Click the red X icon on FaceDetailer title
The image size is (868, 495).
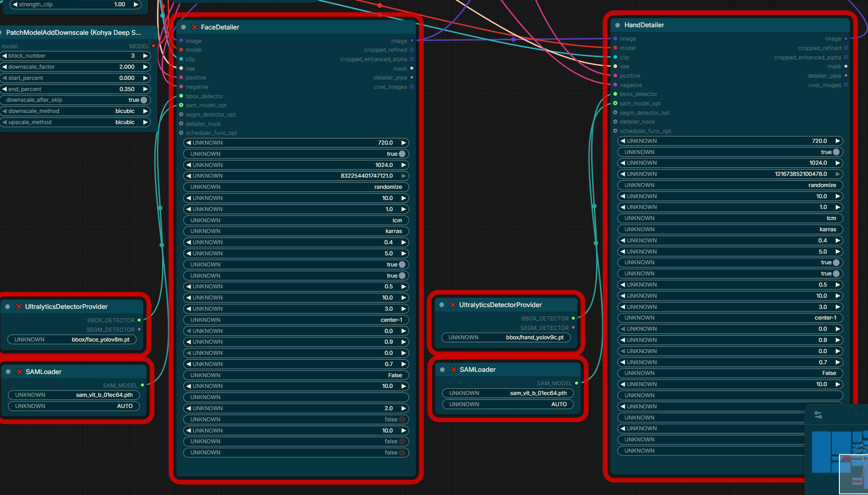(x=195, y=27)
